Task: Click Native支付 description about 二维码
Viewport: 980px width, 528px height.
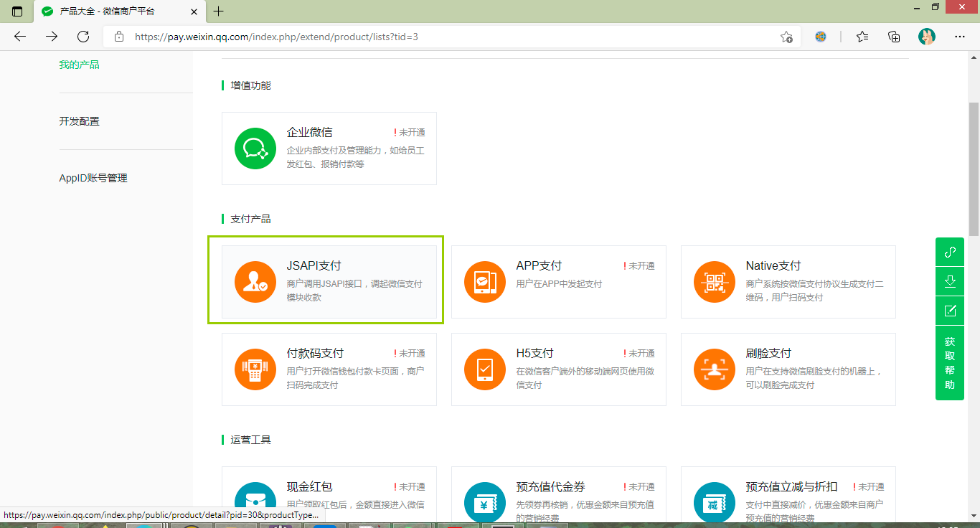Action: click(x=815, y=291)
